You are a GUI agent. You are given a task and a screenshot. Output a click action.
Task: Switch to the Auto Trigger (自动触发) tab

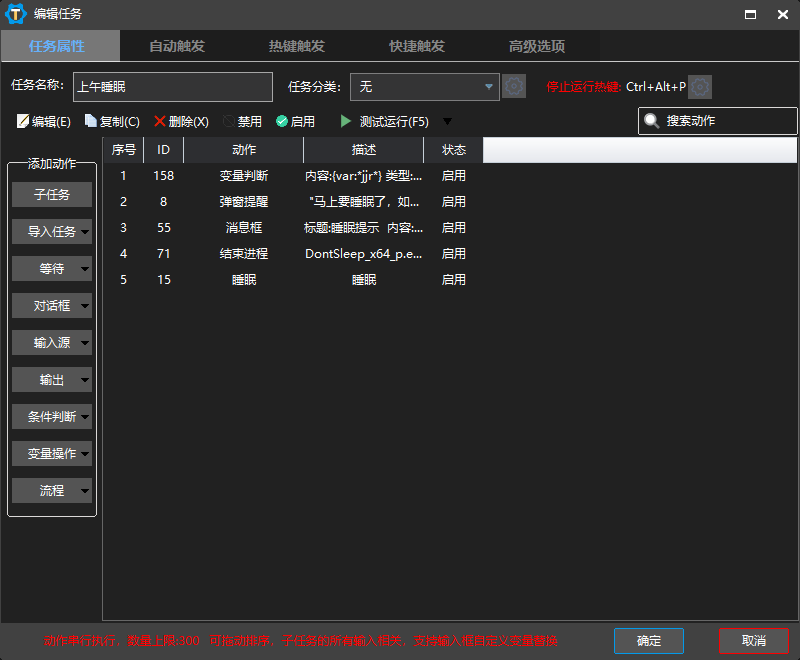point(177,46)
